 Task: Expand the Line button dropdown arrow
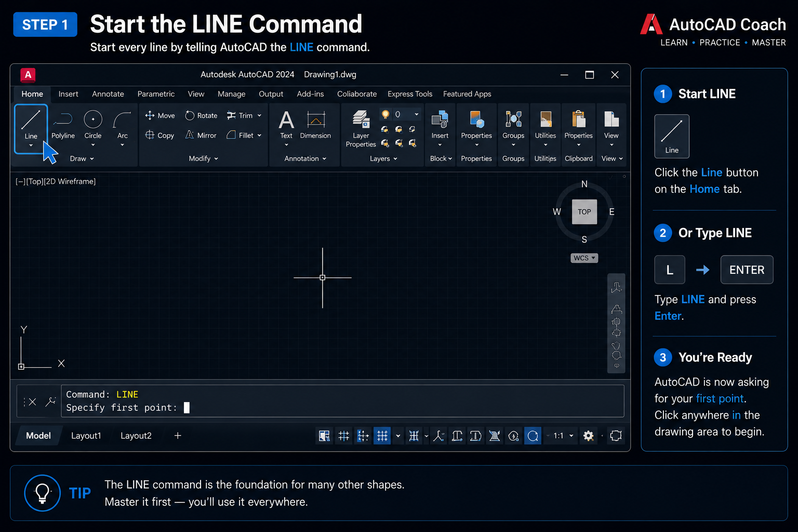click(x=31, y=145)
